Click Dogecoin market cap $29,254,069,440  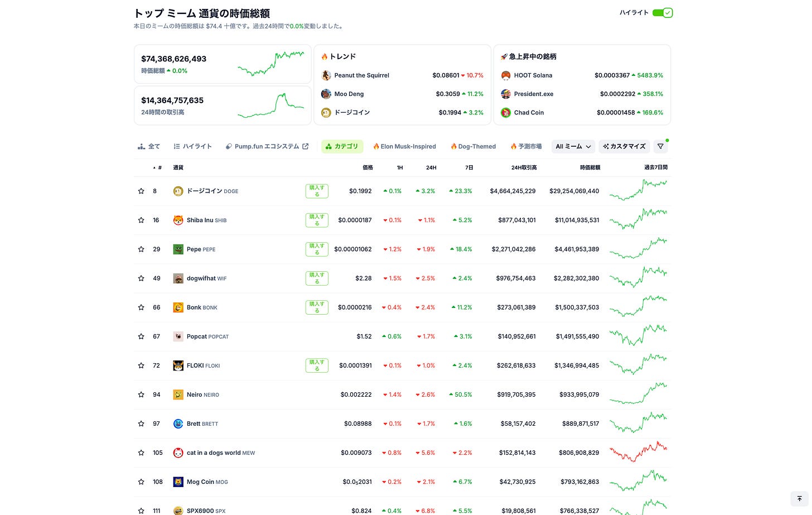point(574,191)
